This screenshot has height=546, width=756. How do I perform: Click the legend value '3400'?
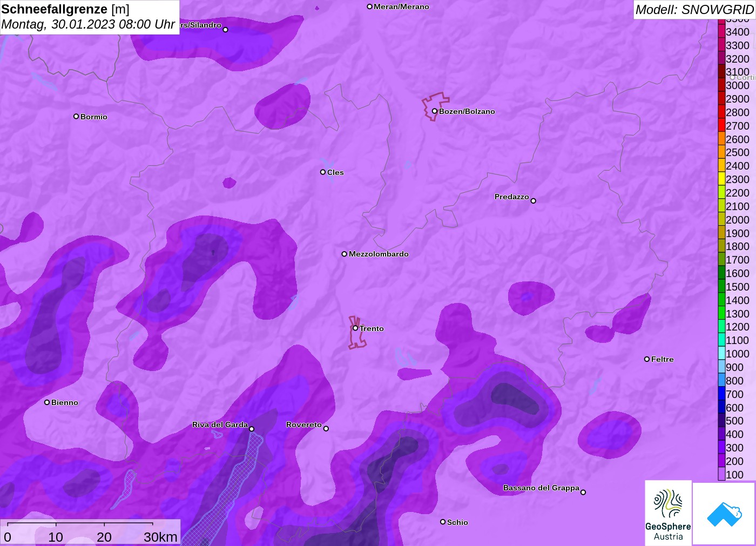(x=738, y=32)
